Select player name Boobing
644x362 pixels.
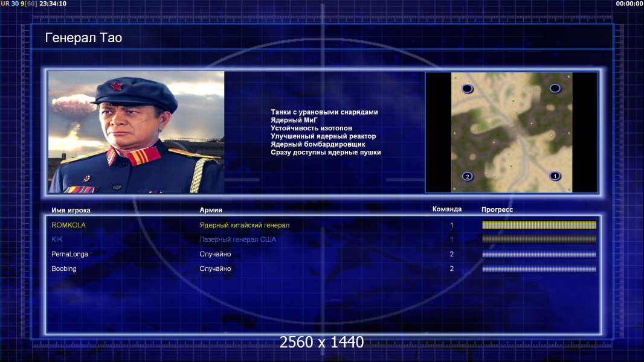point(63,268)
